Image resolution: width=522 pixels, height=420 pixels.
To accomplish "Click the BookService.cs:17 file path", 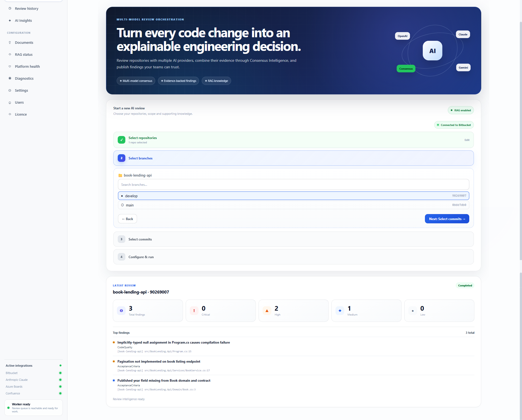I will 164,370.
